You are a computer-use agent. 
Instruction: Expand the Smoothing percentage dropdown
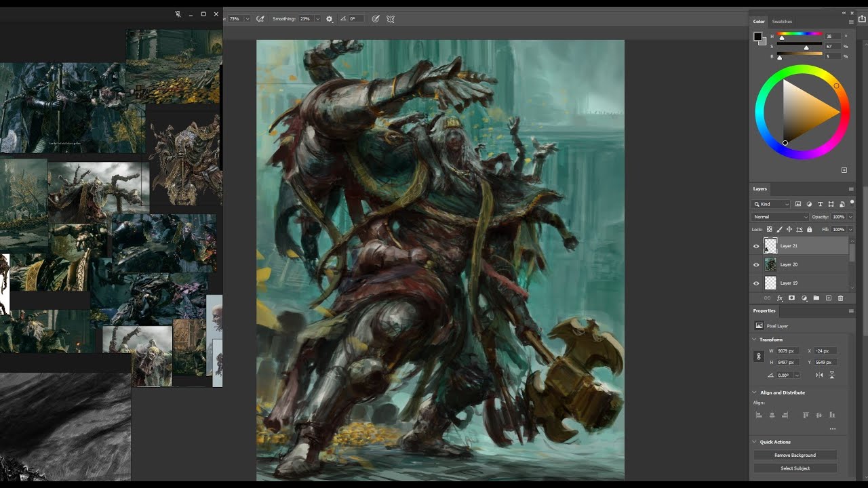coord(317,19)
